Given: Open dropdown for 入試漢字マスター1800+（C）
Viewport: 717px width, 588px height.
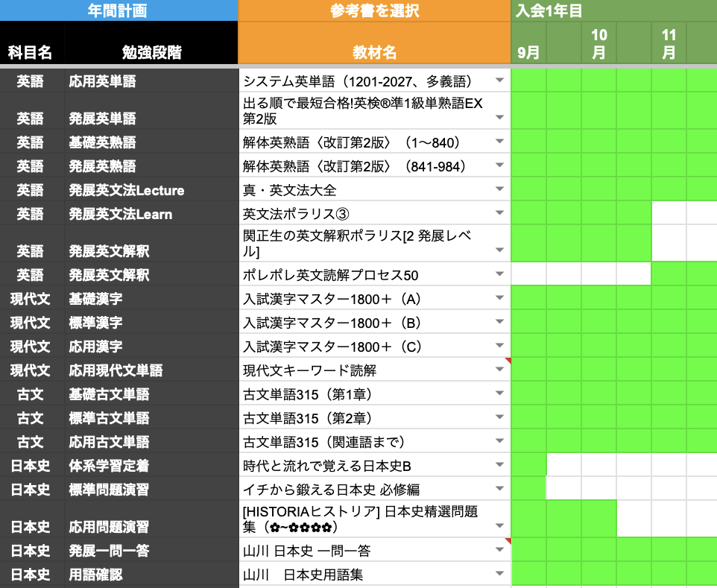Looking at the screenshot, I should pyautogui.click(x=499, y=345).
